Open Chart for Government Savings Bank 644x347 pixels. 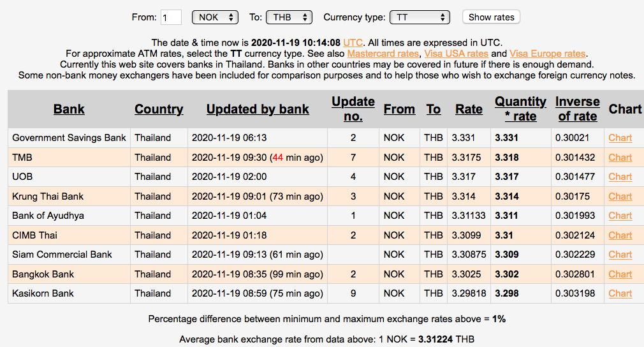pos(620,138)
